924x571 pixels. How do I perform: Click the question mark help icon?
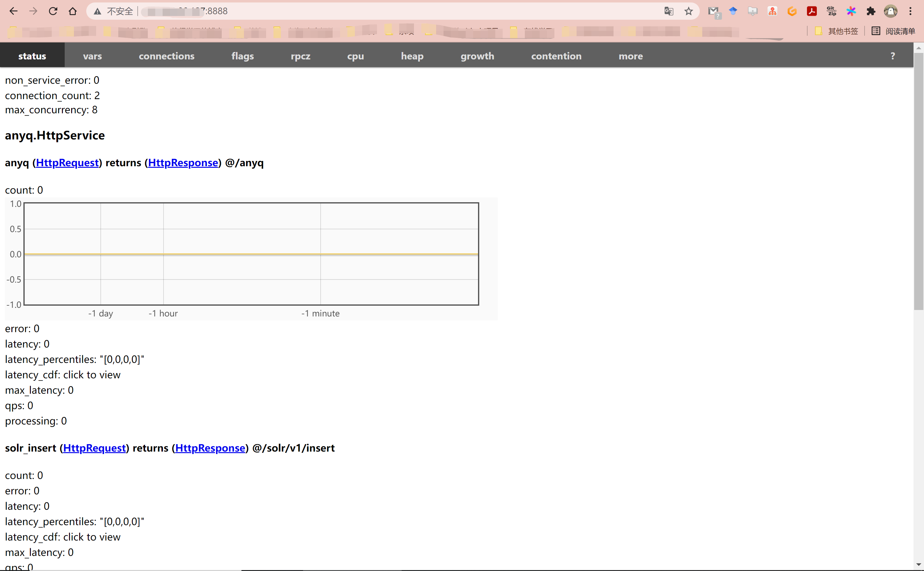[x=892, y=56]
